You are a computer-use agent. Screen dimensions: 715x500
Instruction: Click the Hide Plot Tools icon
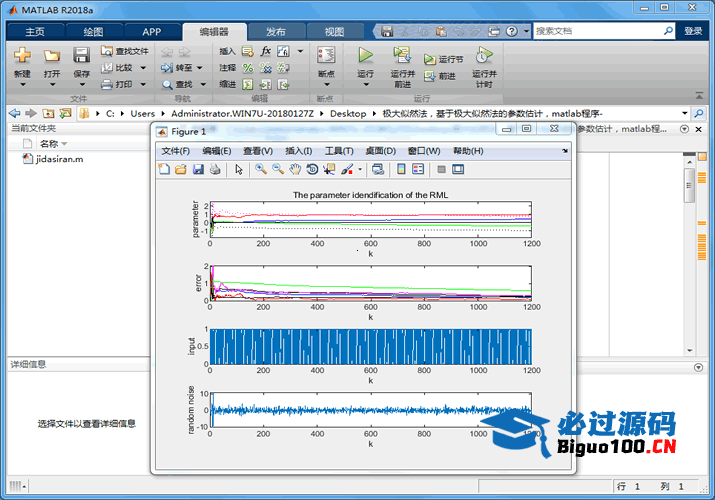441,170
